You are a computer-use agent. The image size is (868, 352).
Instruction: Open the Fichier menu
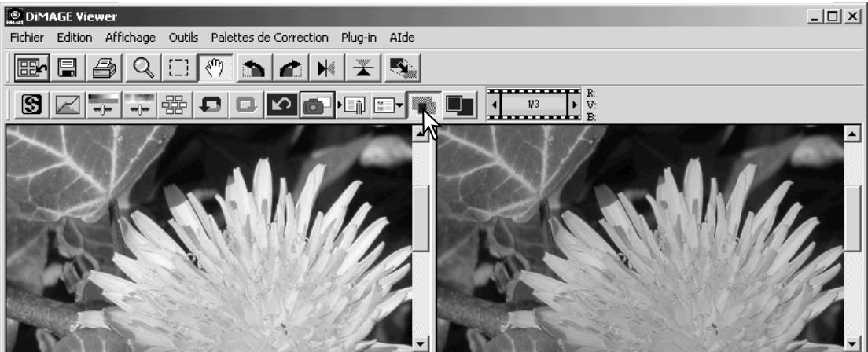coord(27,38)
